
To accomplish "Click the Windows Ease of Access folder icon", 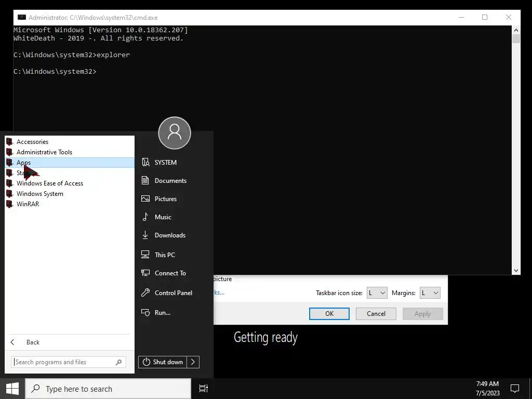I will (x=9, y=183).
